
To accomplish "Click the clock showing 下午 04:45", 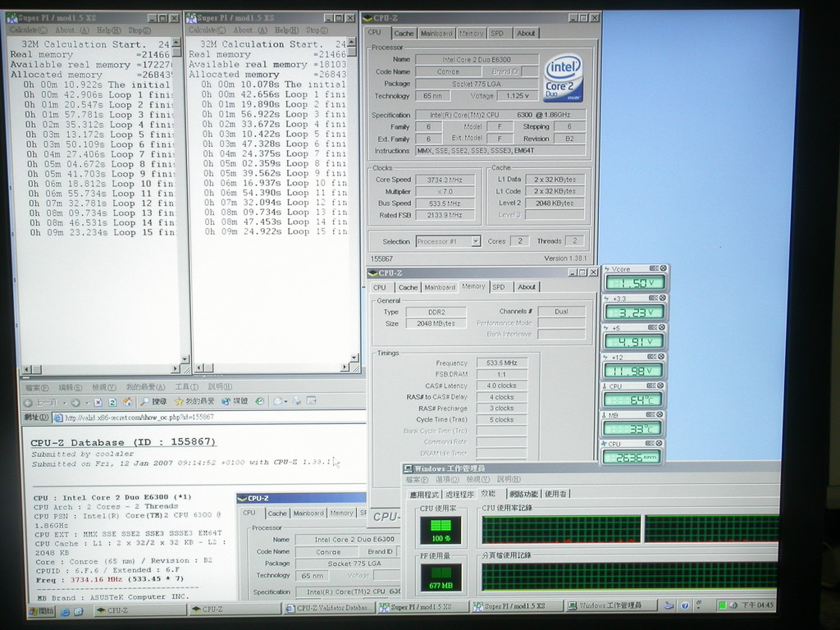I will pos(757,605).
